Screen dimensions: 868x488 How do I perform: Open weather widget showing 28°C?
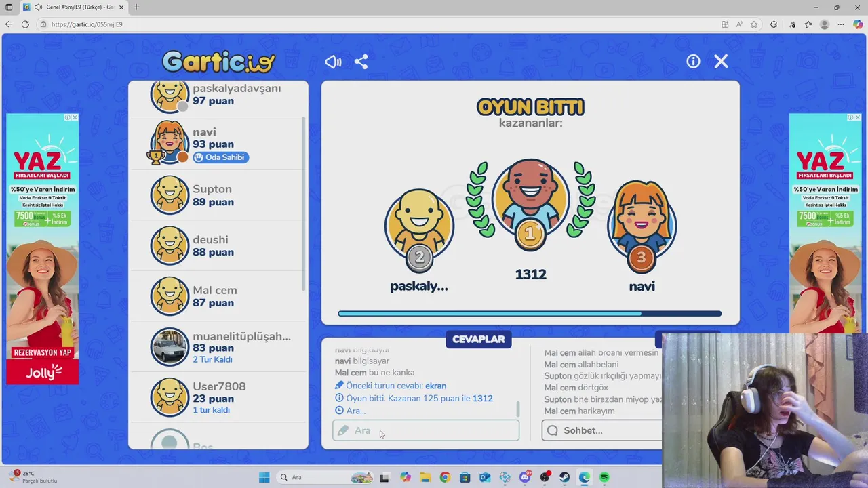point(33,477)
